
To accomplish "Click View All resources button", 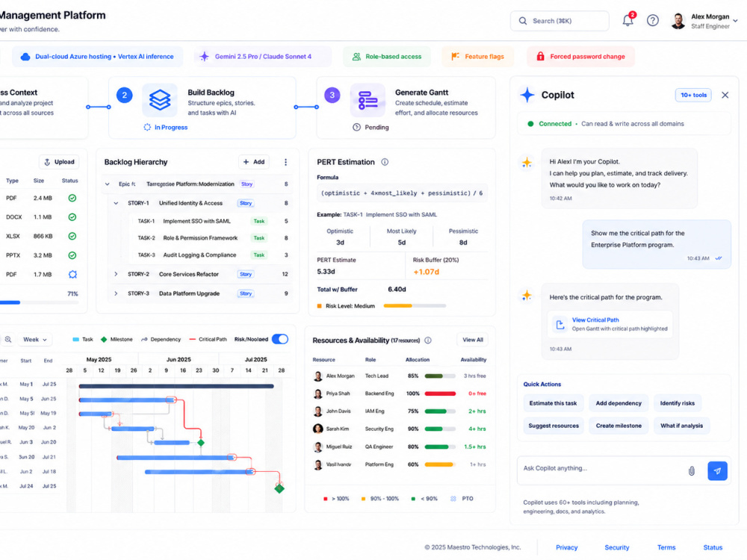I will click(x=473, y=340).
